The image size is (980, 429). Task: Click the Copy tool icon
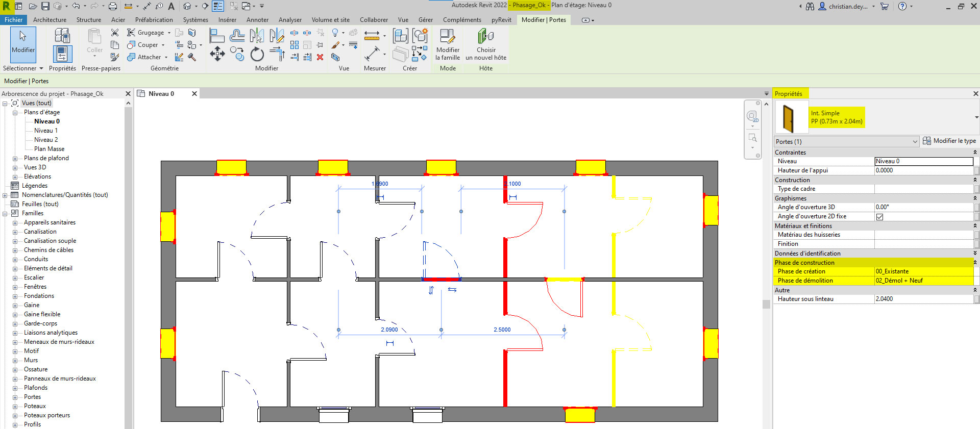point(237,54)
